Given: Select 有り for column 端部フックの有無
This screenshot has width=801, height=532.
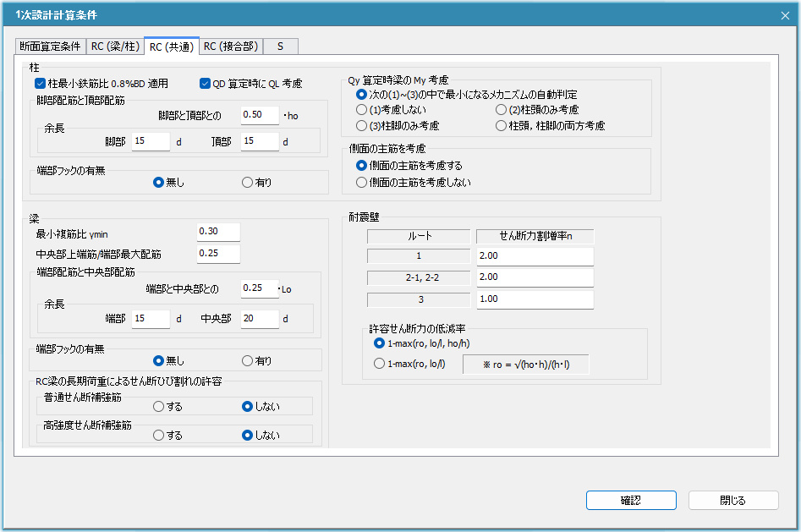Looking at the screenshot, I should (257, 183).
